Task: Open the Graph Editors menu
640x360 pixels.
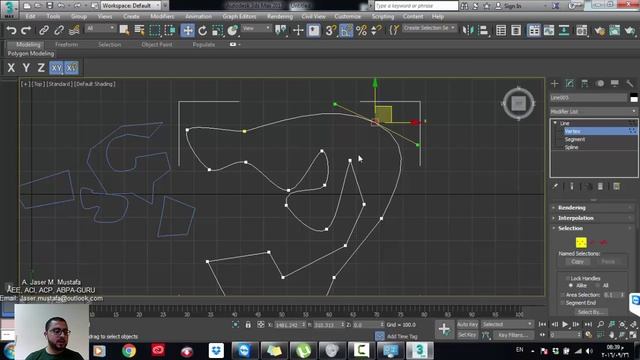Action: coord(239,16)
